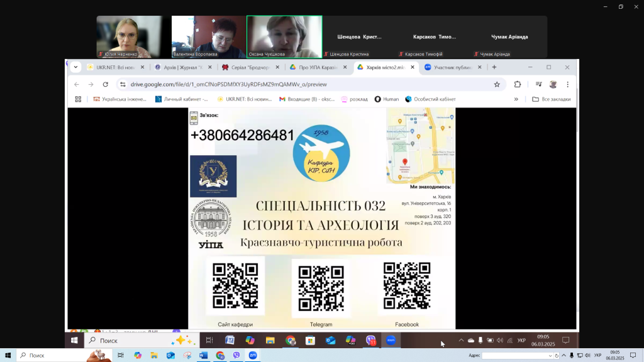Show hidden icons in bottom system tray
The height and width of the screenshot is (362, 644).
(x=563, y=356)
